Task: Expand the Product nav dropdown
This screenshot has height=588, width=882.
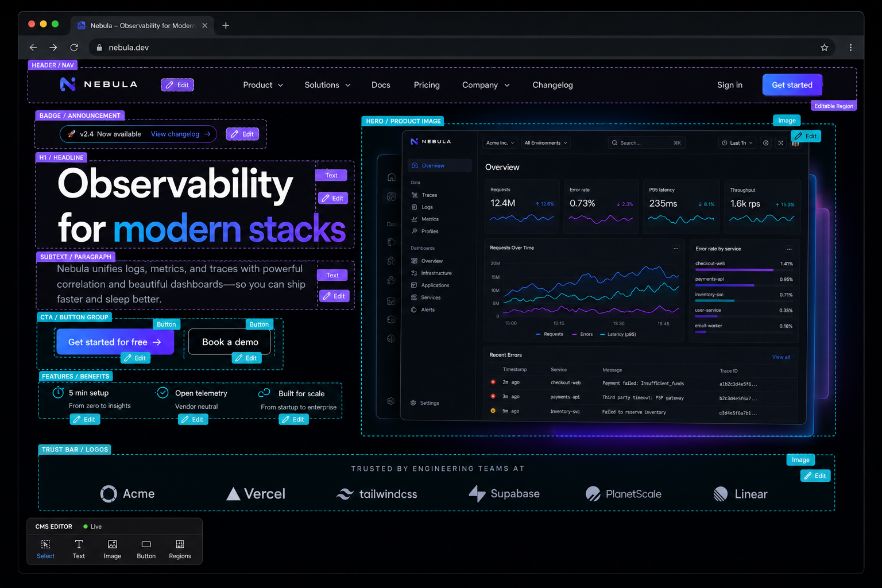Action: click(x=263, y=85)
